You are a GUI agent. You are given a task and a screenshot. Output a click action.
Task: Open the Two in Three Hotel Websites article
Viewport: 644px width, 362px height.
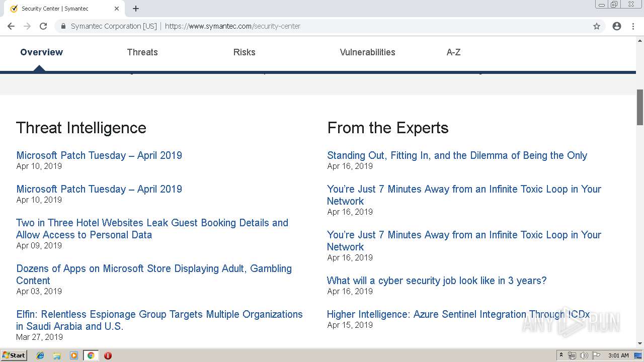coord(152,229)
